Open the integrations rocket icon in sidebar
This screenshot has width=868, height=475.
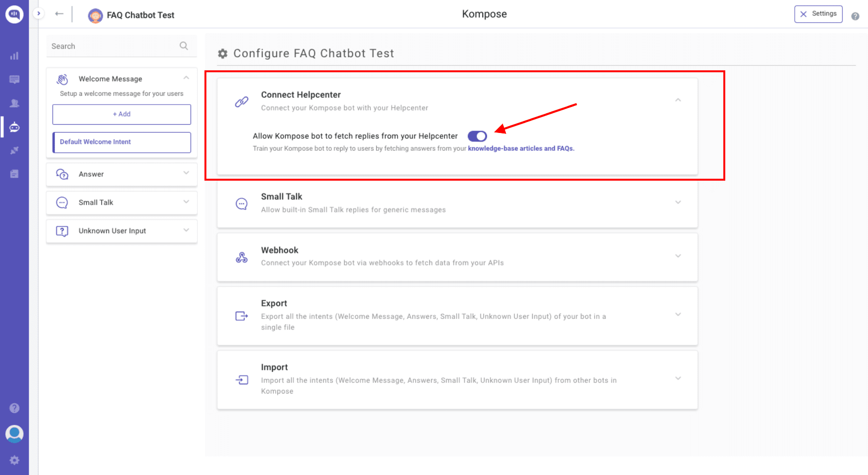(14, 150)
